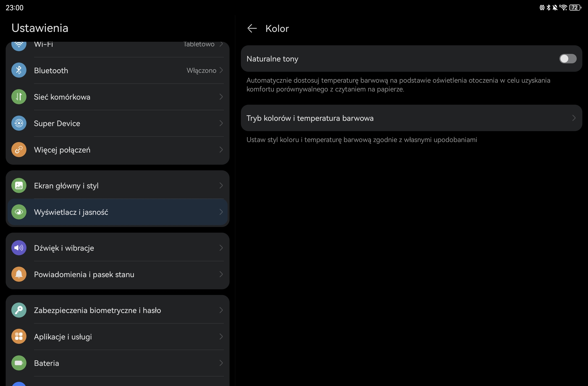The width and height of the screenshot is (588, 386).
Task: Tap the Naturalne tony label
Action: (x=272, y=59)
